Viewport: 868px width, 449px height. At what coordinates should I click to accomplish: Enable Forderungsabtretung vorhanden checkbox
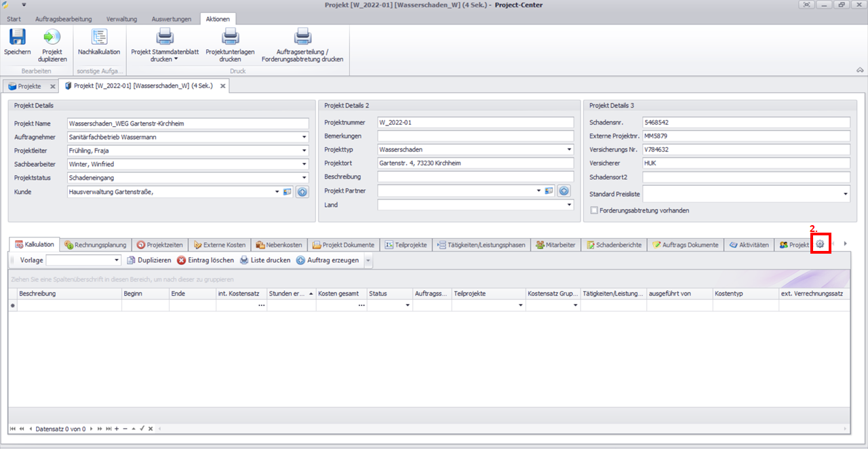pos(595,210)
